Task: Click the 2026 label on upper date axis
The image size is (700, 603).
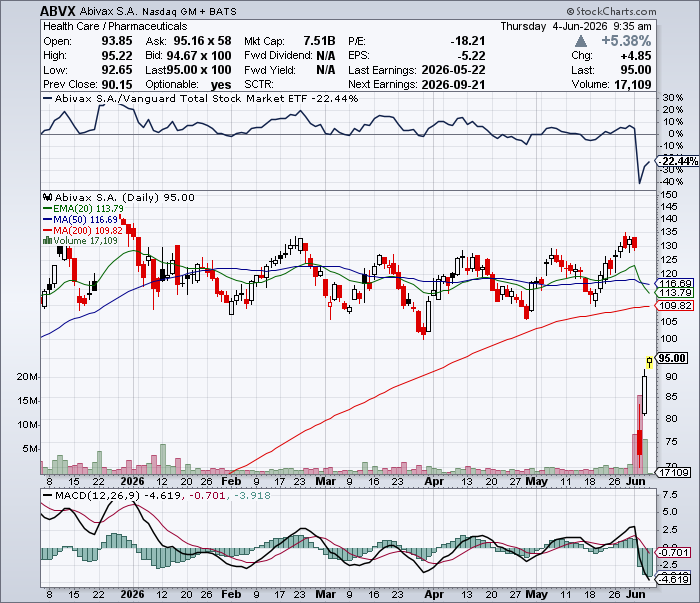Action: (x=133, y=482)
